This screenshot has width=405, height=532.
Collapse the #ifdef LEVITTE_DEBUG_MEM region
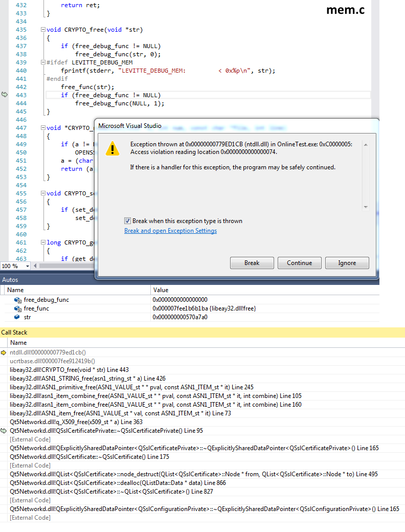tap(43, 62)
